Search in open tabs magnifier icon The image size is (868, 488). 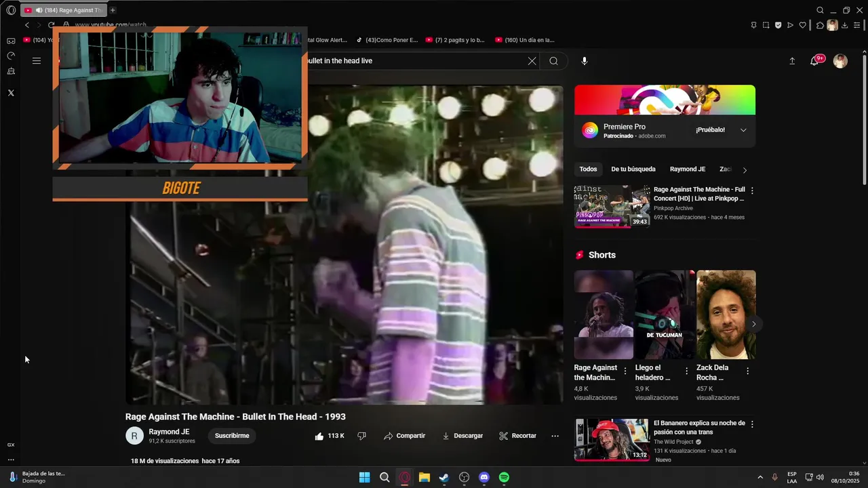pos(820,10)
